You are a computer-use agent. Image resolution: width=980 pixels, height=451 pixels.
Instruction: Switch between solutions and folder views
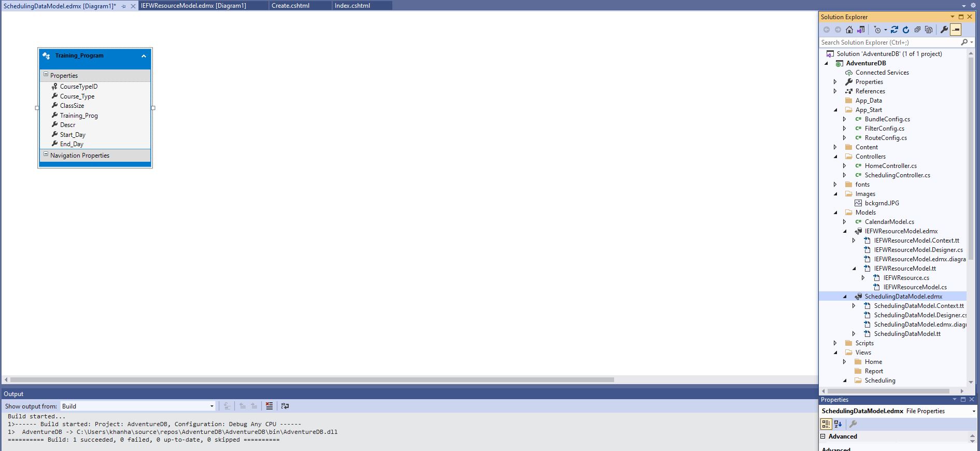click(x=861, y=30)
